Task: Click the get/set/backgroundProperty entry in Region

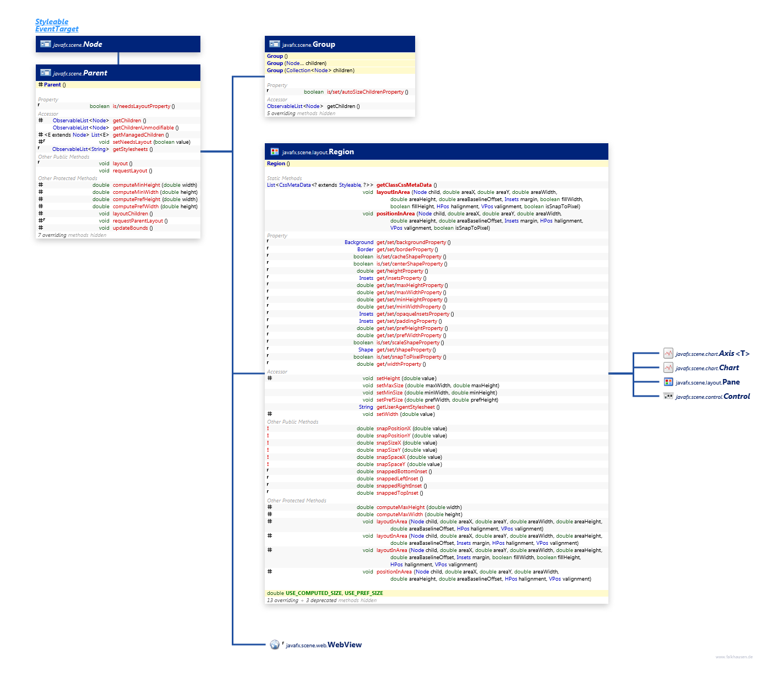Action: point(411,242)
